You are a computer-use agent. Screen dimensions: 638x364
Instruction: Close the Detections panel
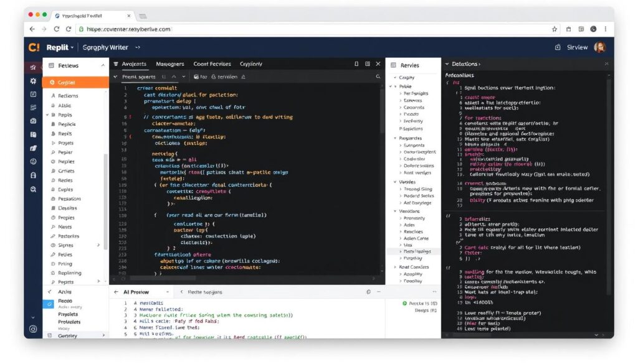pos(606,64)
